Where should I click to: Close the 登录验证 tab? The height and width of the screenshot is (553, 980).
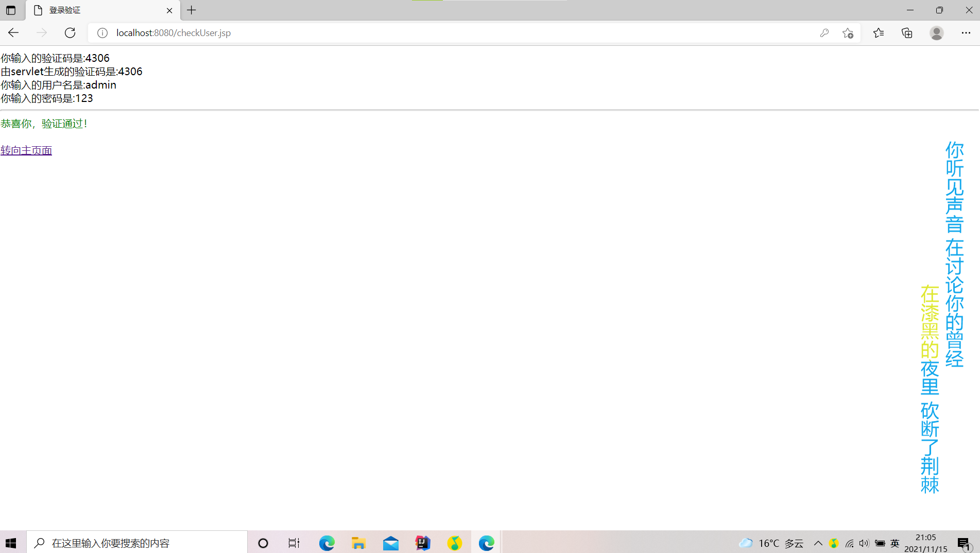click(169, 10)
